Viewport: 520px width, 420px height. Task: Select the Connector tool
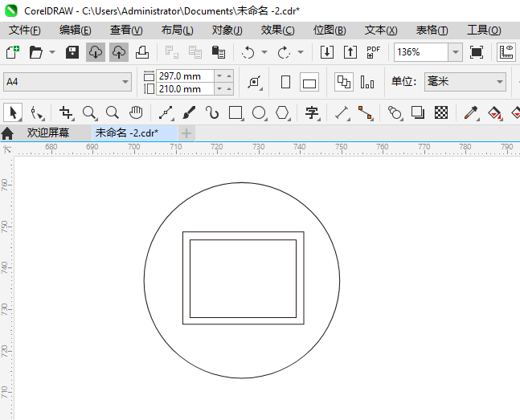365,112
